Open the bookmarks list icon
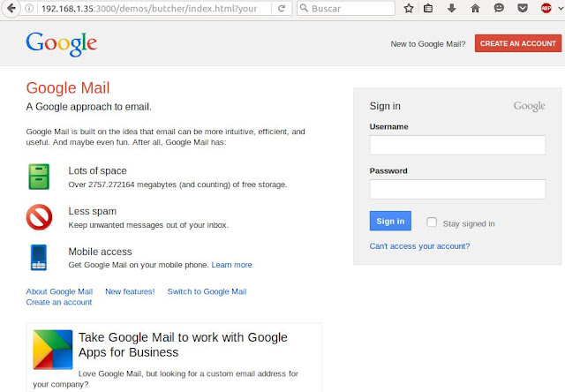Viewport: 565px width, 392px height. point(428,8)
